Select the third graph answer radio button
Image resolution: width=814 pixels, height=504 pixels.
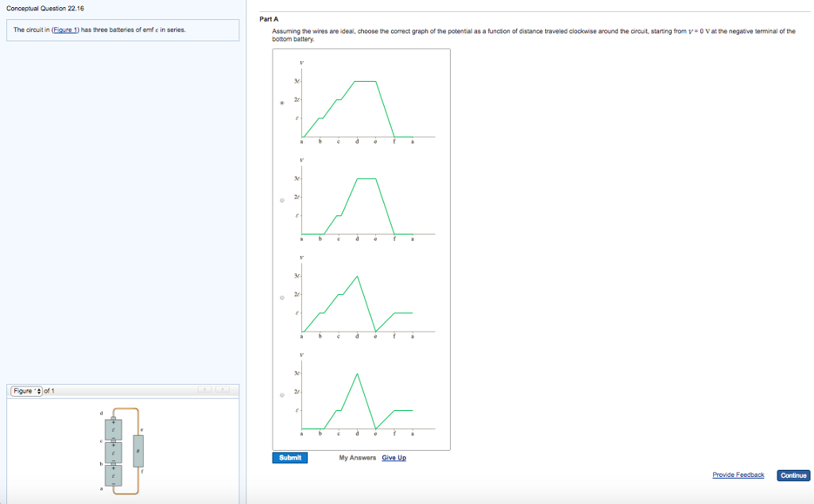coord(282,298)
